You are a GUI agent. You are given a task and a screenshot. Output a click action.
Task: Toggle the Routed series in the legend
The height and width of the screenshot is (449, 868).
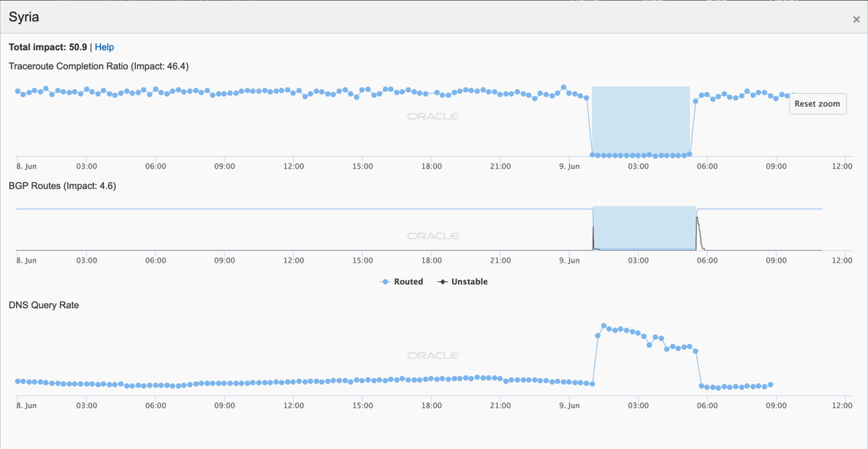pos(402,281)
